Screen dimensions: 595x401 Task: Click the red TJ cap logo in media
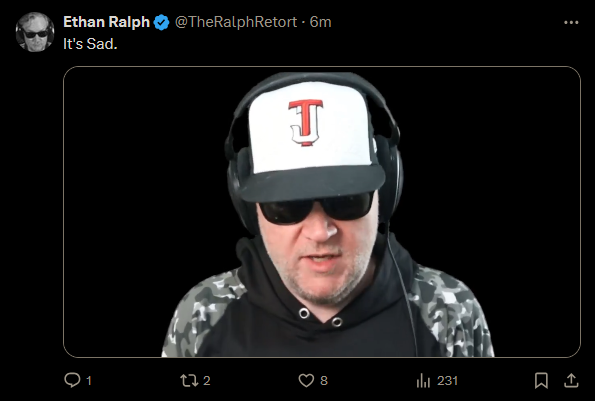click(306, 123)
